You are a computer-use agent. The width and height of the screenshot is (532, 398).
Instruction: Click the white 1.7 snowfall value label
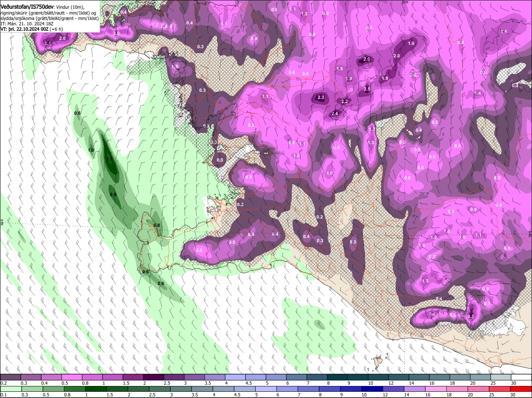pos(372,129)
